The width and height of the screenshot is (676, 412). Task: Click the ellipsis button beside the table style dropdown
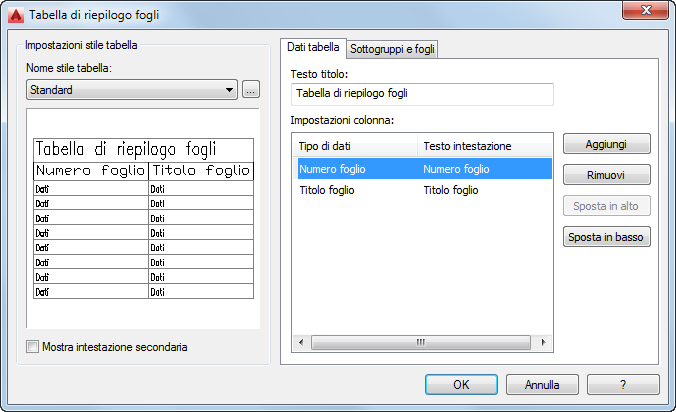[x=251, y=90]
